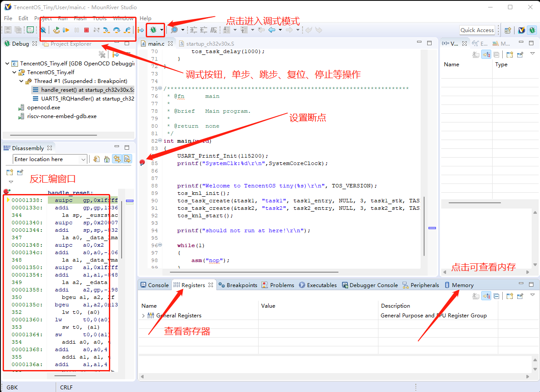Open the Disassembly location dropdown arrow
Image resolution: width=540 pixels, height=392 pixels.
coord(83,159)
